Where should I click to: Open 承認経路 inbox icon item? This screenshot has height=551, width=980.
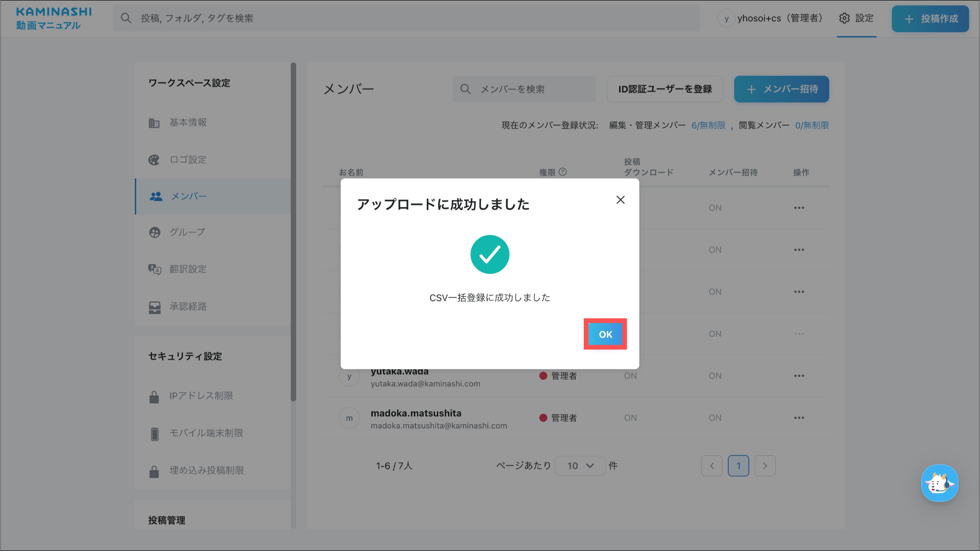click(x=154, y=307)
